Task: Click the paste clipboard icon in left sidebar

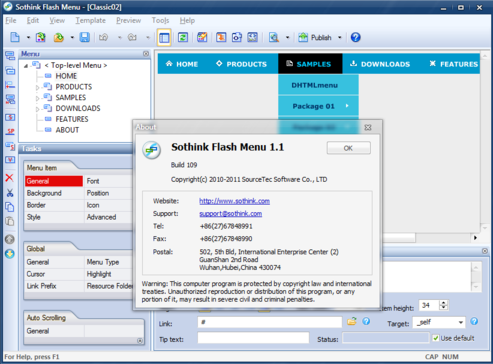Action: pos(10,221)
